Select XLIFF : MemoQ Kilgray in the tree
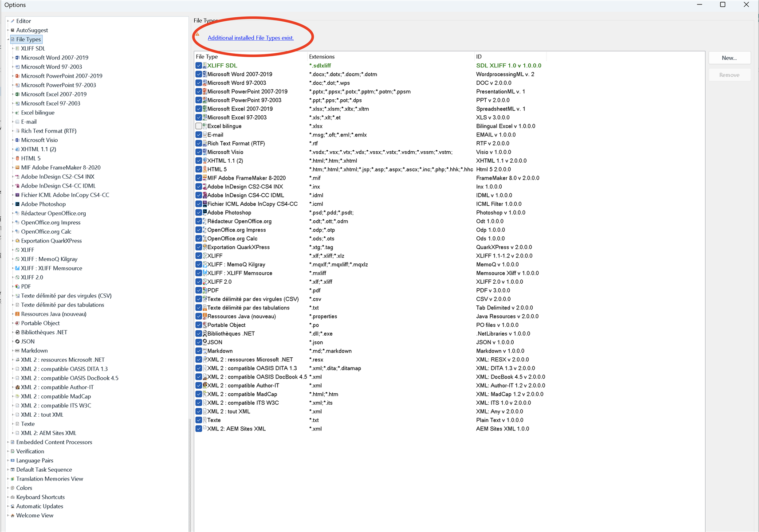Viewport: 759px width, 532px height. pos(49,259)
